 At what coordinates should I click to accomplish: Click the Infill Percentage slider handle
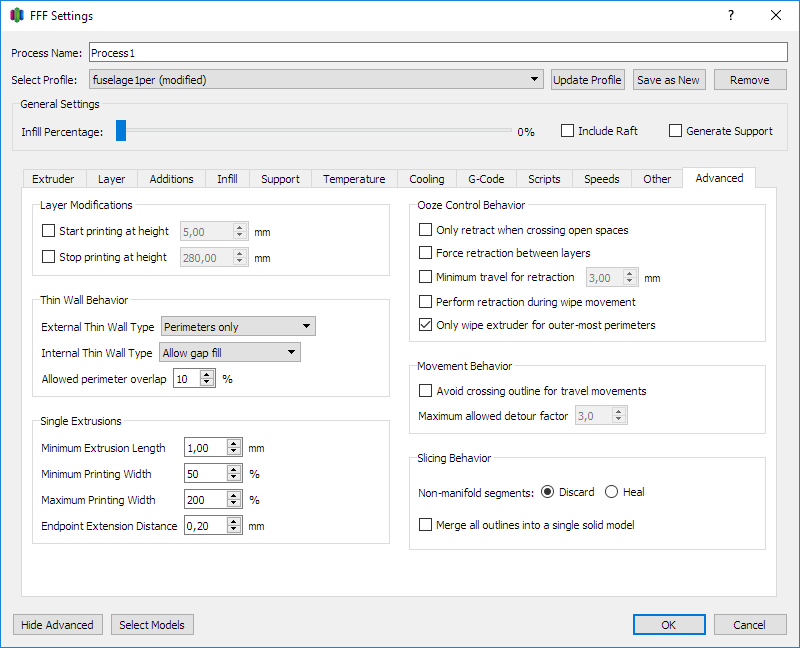[121, 131]
